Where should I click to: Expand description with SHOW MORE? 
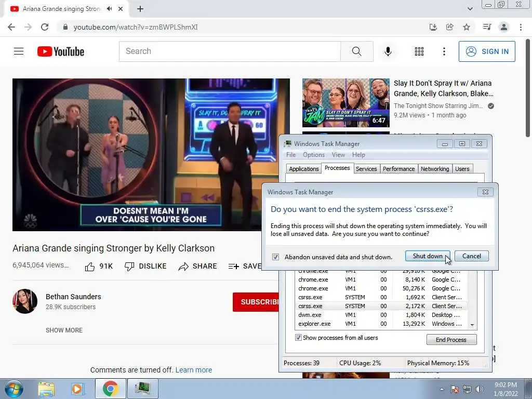64,330
